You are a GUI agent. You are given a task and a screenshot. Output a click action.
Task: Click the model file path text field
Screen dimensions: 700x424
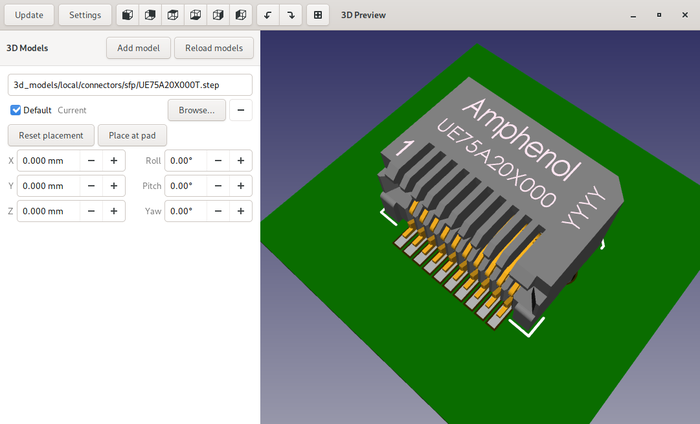[130, 85]
